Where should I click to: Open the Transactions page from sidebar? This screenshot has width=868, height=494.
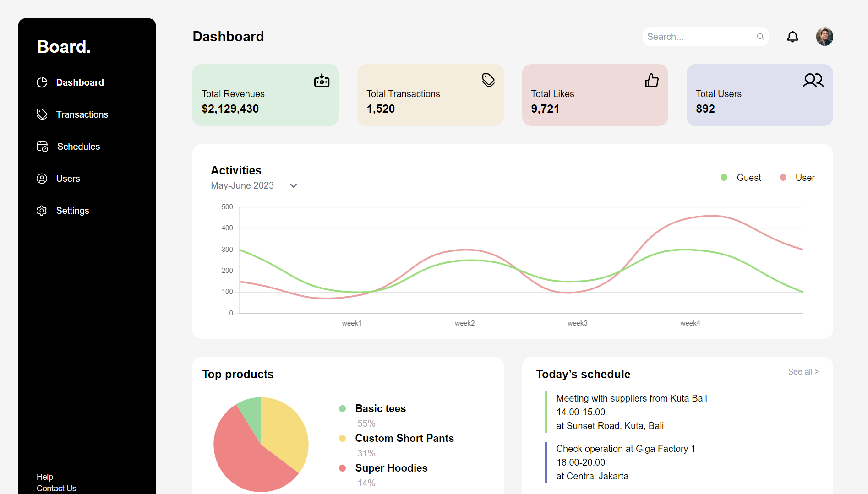(82, 114)
